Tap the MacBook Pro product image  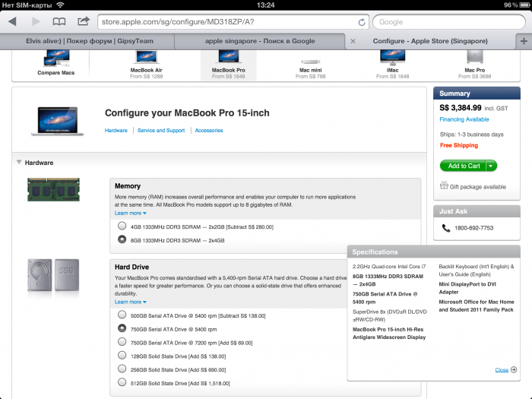click(x=58, y=121)
